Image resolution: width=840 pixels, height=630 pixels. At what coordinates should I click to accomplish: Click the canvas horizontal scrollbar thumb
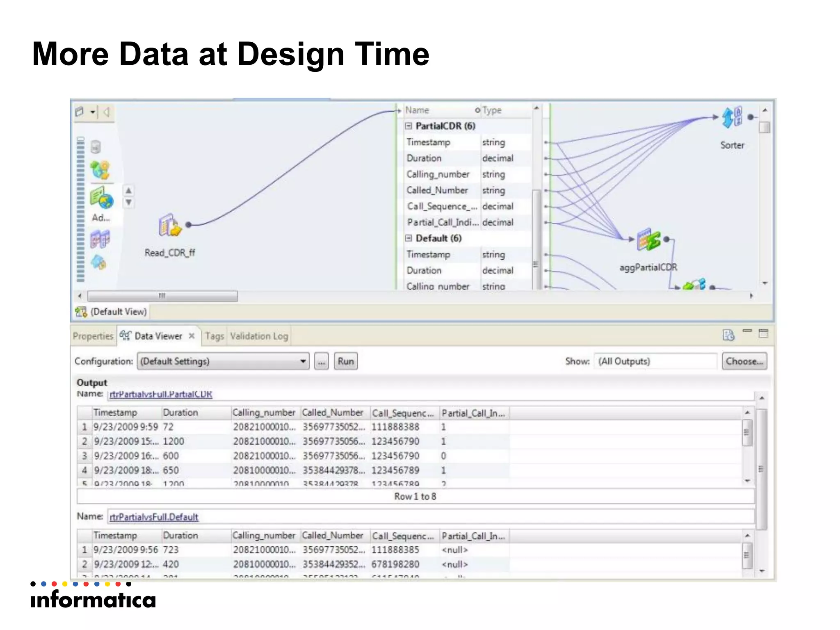coord(162,296)
